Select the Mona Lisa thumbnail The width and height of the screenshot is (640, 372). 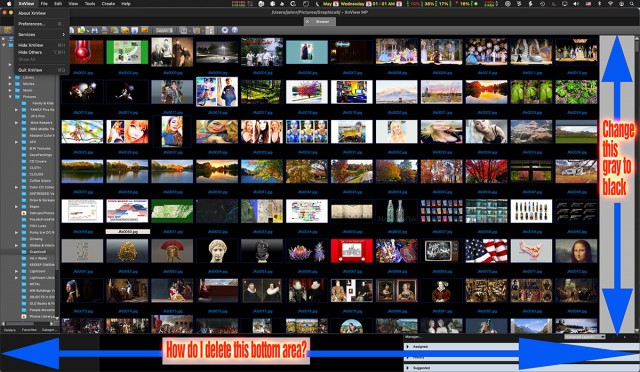click(x=576, y=251)
